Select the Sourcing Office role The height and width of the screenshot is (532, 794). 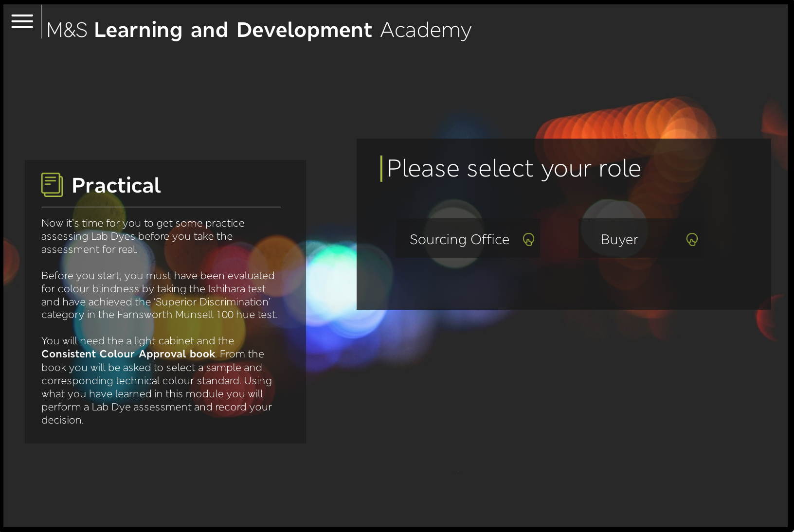tap(459, 239)
